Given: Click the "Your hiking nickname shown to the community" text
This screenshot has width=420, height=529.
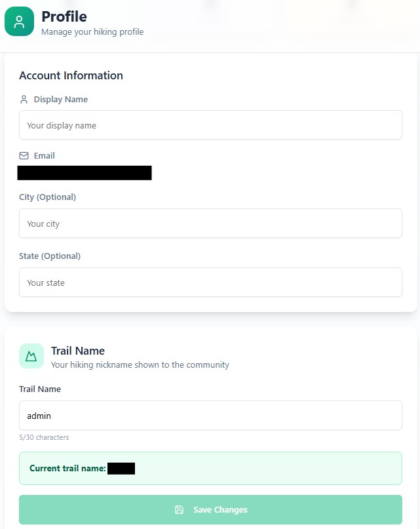Looking at the screenshot, I should 140,365.
